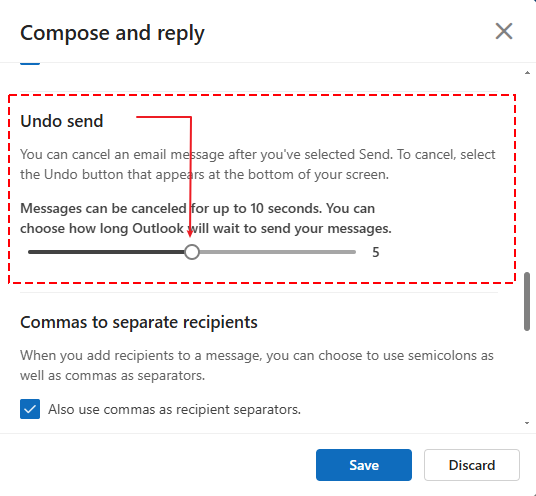Click the 'Compose and reply' dialog title
This screenshot has height=496, width=536.
[x=112, y=33]
